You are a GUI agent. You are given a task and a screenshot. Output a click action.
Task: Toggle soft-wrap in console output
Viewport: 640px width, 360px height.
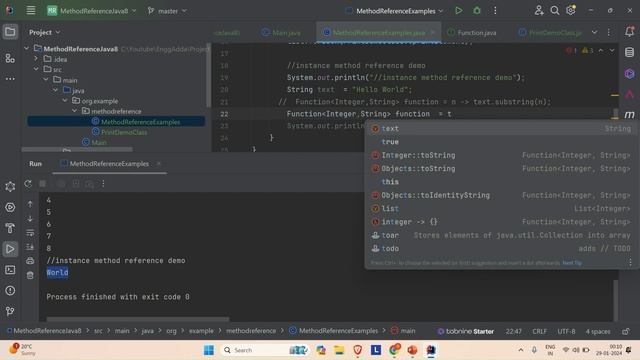click(x=30, y=233)
